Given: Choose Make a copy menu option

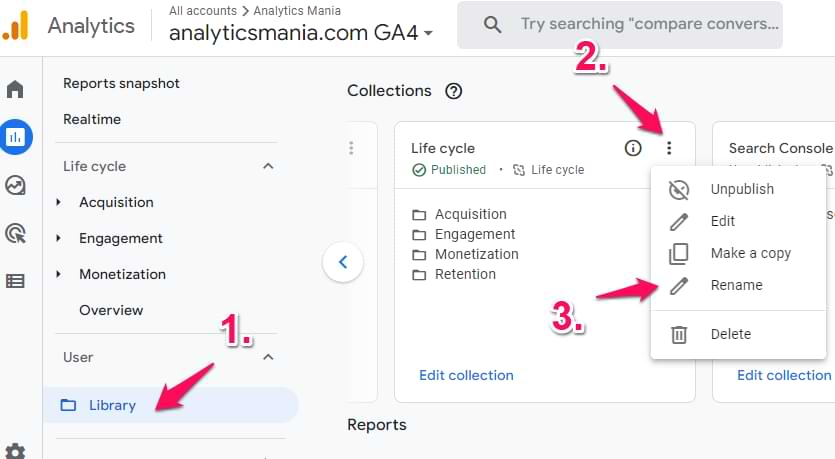Looking at the screenshot, I should coord(750,253).
